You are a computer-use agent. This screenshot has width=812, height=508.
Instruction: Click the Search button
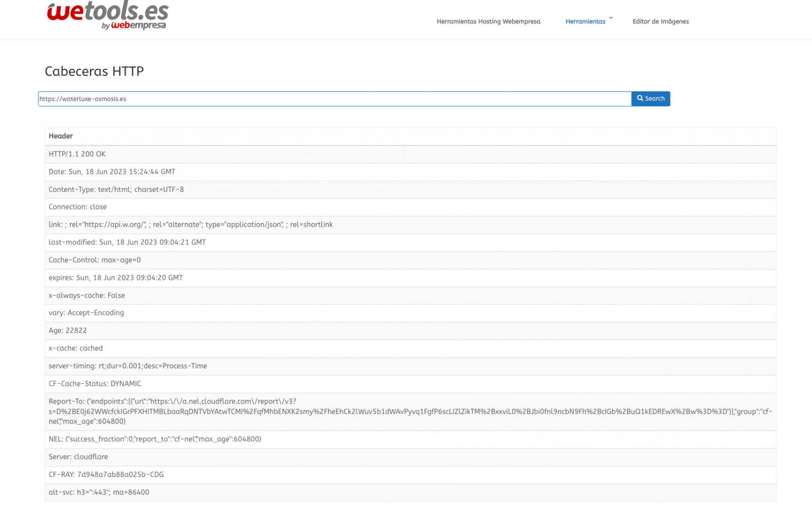pos(650,98)
